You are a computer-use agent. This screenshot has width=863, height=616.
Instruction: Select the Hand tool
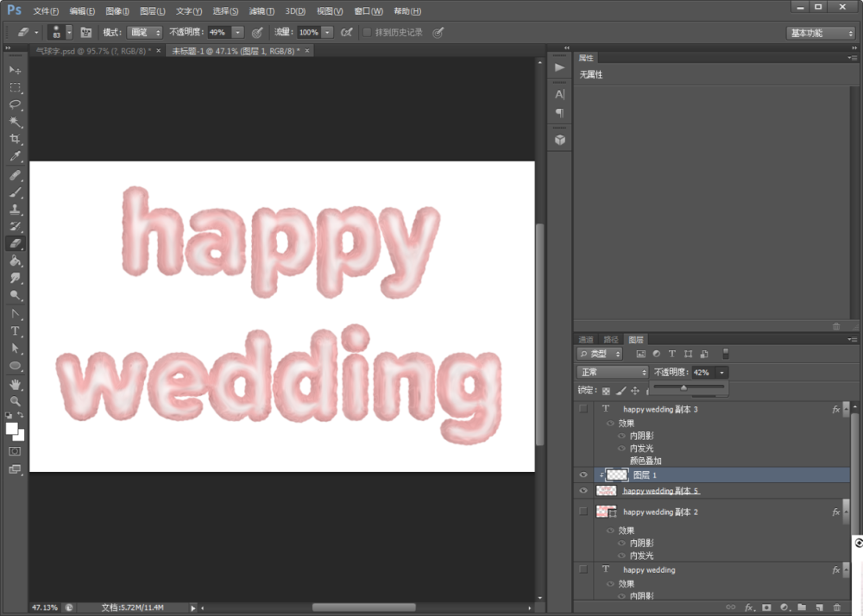coord(15,384)
